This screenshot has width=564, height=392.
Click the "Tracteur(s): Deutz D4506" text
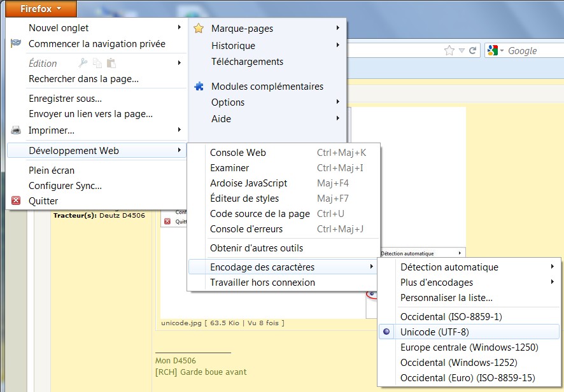tap(99, 216)
